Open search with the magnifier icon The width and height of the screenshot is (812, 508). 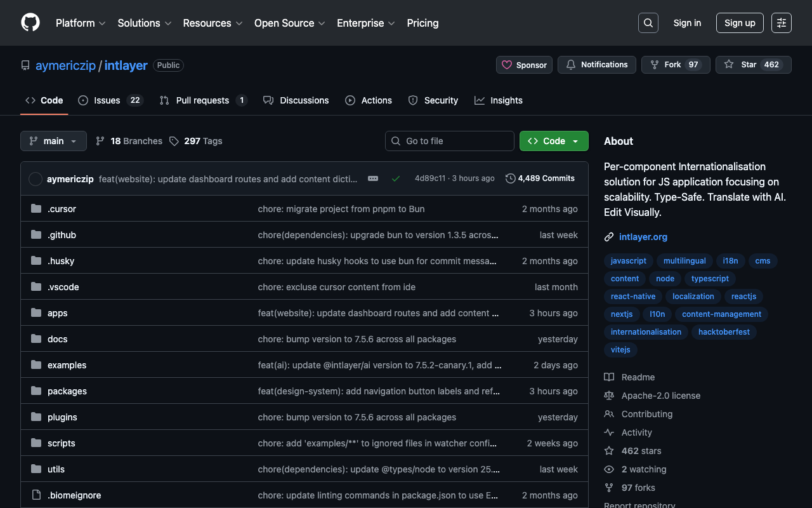(648, 23)
